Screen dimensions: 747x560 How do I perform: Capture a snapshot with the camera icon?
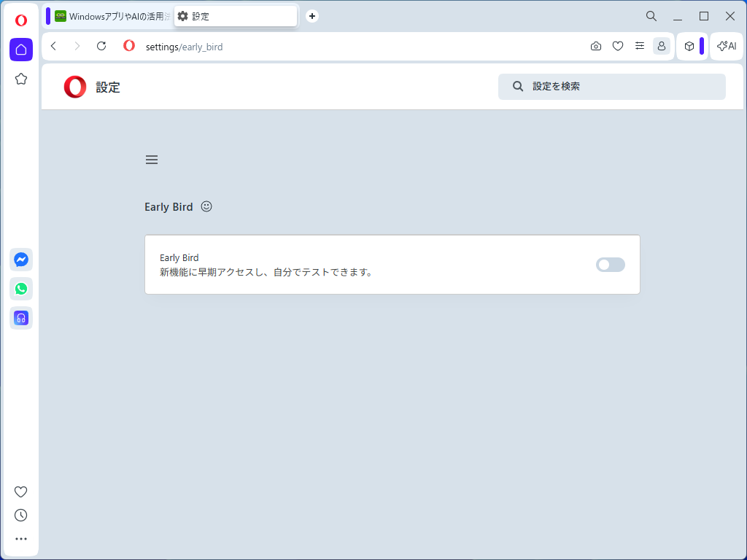pyautogui.click(x=595, y=45)
